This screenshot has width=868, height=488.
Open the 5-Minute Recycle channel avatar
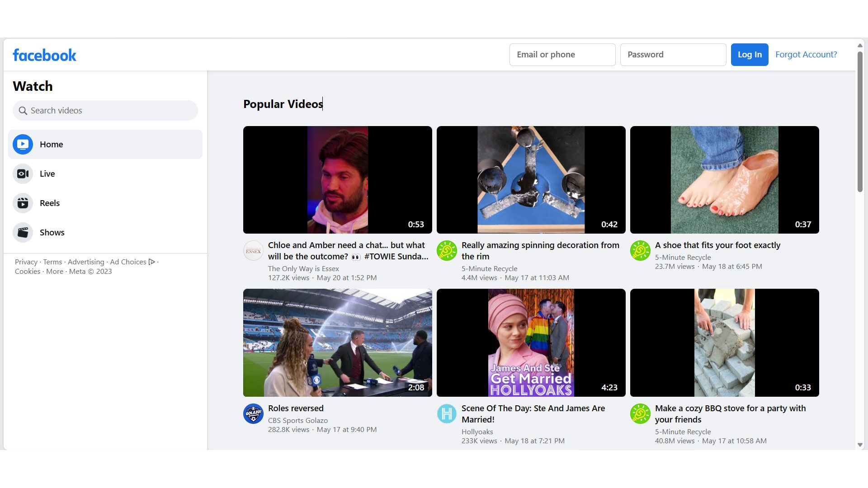pyautogui.click(x=447, y=250)
